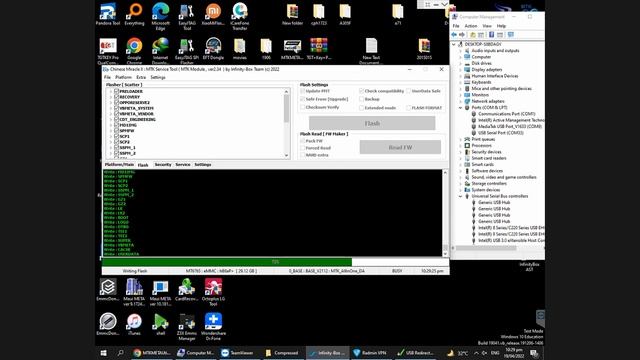Open Microsoft Edge desktop icon
The height and width of the screenshot is (360, 640).
click(x=160, y=16)
